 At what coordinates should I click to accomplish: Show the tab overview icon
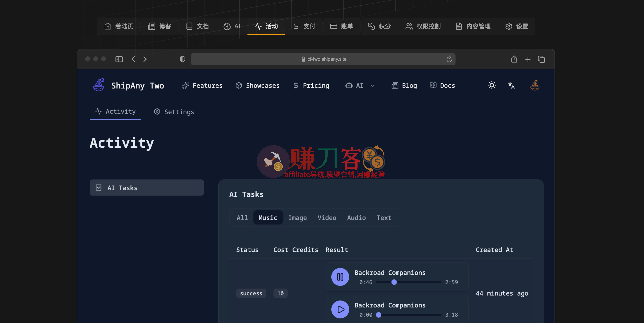(541, 59)
